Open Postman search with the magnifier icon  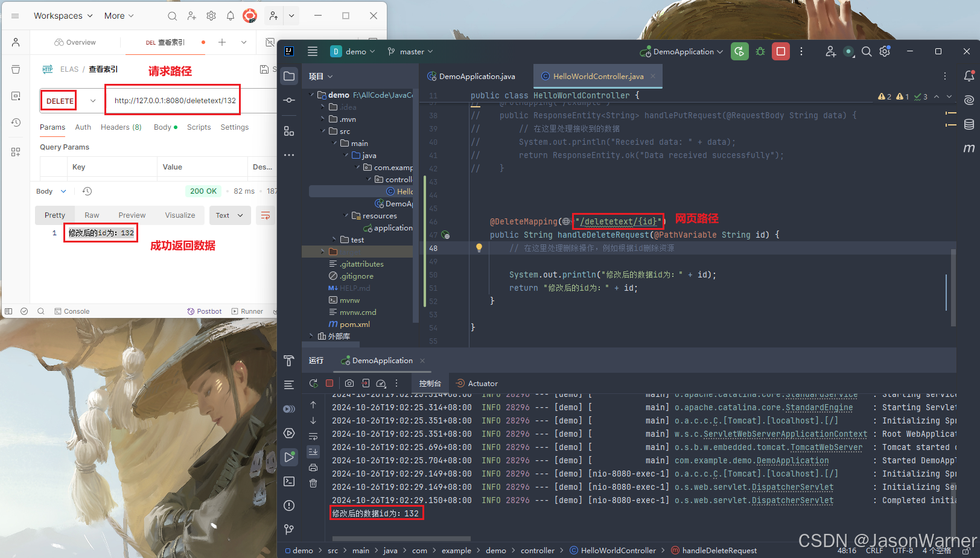(172, 16)
